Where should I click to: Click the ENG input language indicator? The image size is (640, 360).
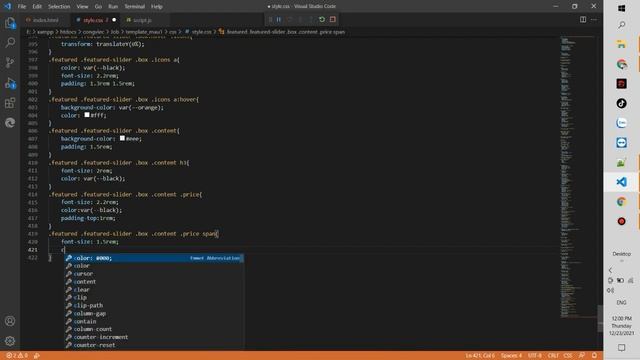621,302
